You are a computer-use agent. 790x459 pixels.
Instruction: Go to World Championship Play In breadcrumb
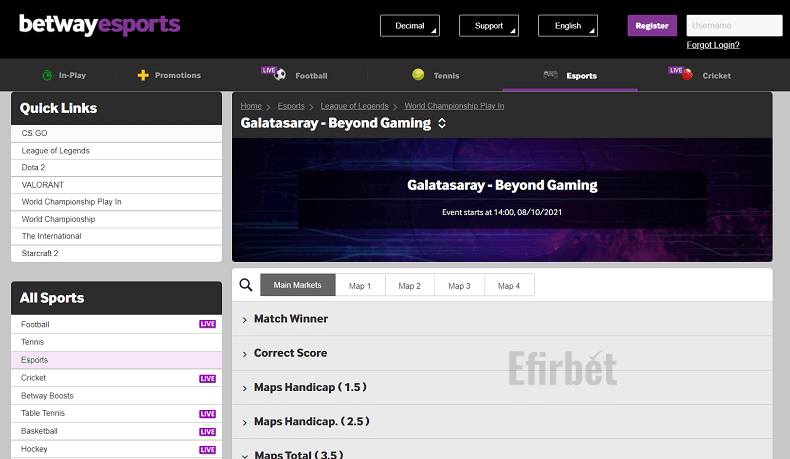454,106
